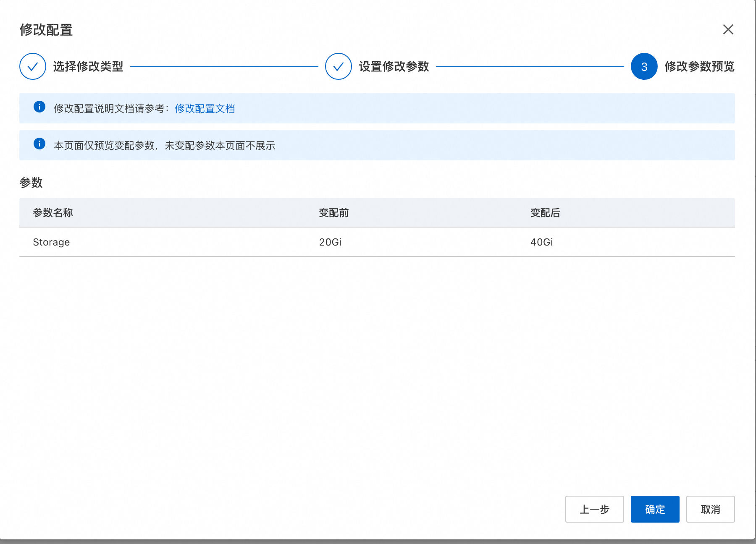Click the checkmark icon for step 选择修改类型
The width and height of the screenshot is (756, 544).
click(x=33, y=66)
